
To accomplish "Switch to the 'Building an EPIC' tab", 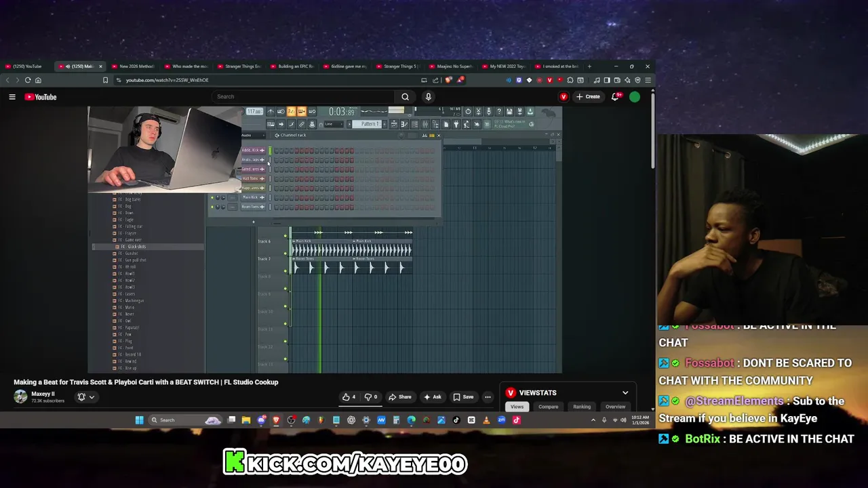I will pos(293,66).
